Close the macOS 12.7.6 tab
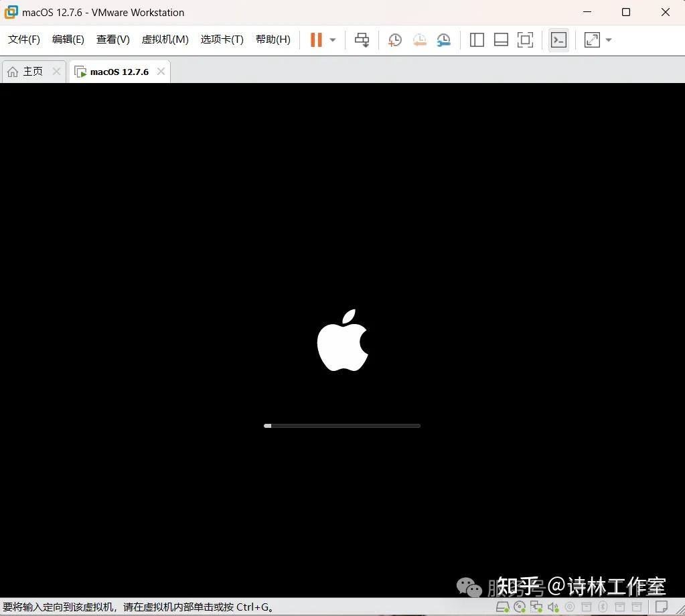The height and width of the screenshot is (616, 685). pos(161,71)
